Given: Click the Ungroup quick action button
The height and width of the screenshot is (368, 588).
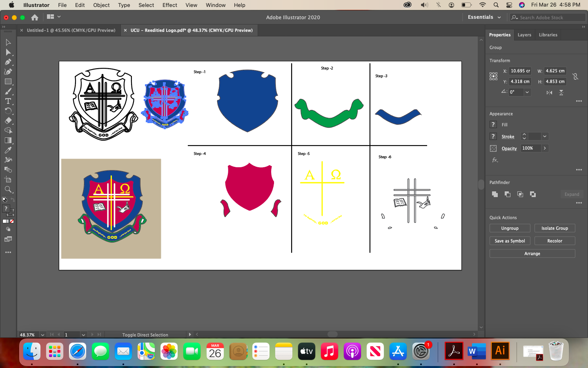Looking at the screenshot, I should click(510, 228).
